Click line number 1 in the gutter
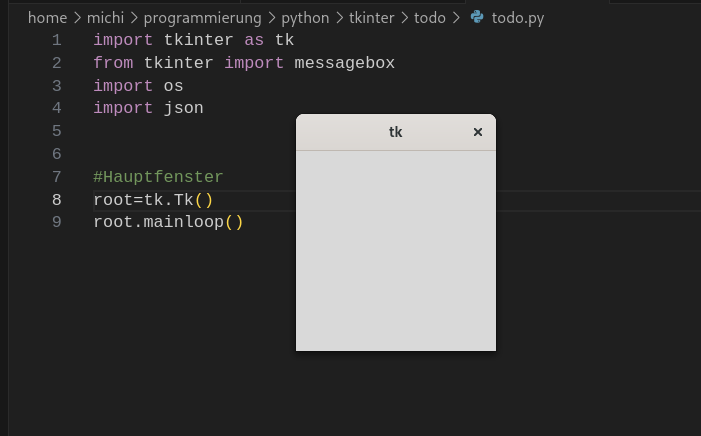Viewport: 701px width, 436px height. [x=56, y=40]
